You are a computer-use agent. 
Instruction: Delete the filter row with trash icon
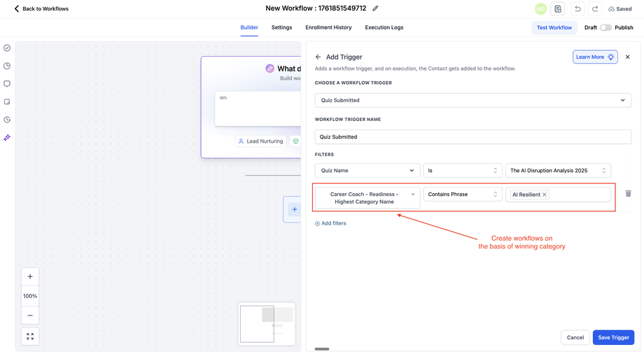point(628,194)
